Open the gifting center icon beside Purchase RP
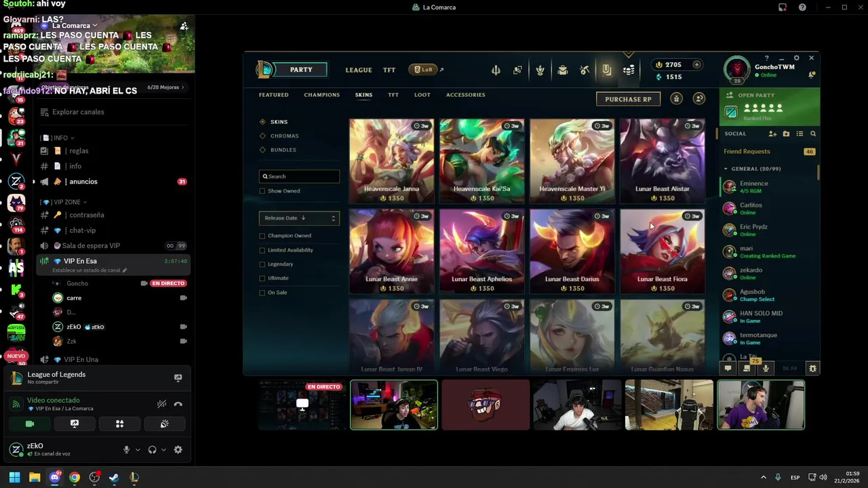Image resolution: width=868 pixels, height=488 pixels. point(676,99)
